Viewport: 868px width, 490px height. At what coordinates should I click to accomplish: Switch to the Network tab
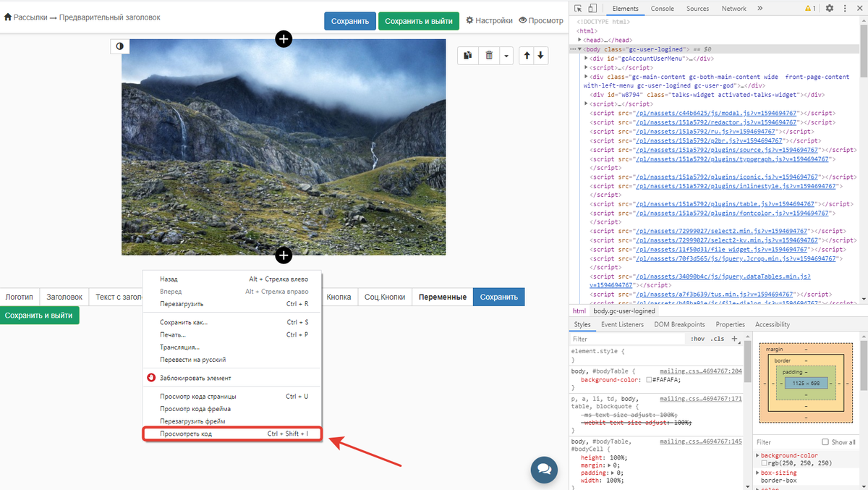[x=733, y=9]
